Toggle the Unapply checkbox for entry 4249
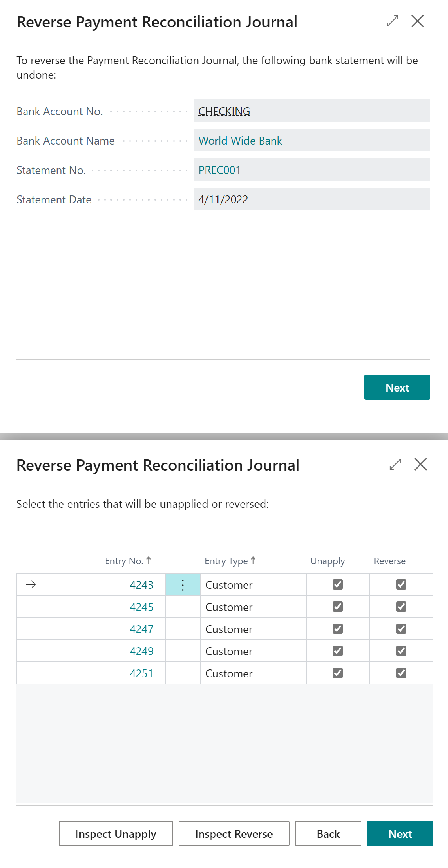 [338, 651]
